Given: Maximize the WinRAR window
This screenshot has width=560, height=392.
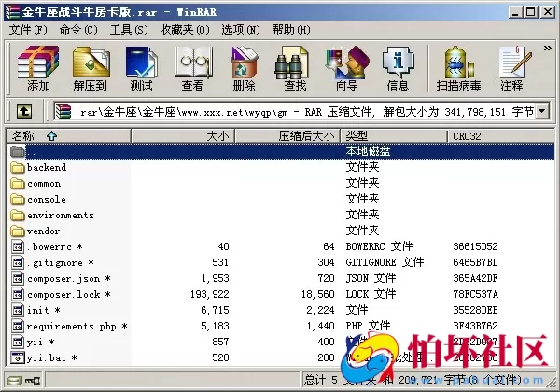Looking at the screenshot, I should [531, 12].
